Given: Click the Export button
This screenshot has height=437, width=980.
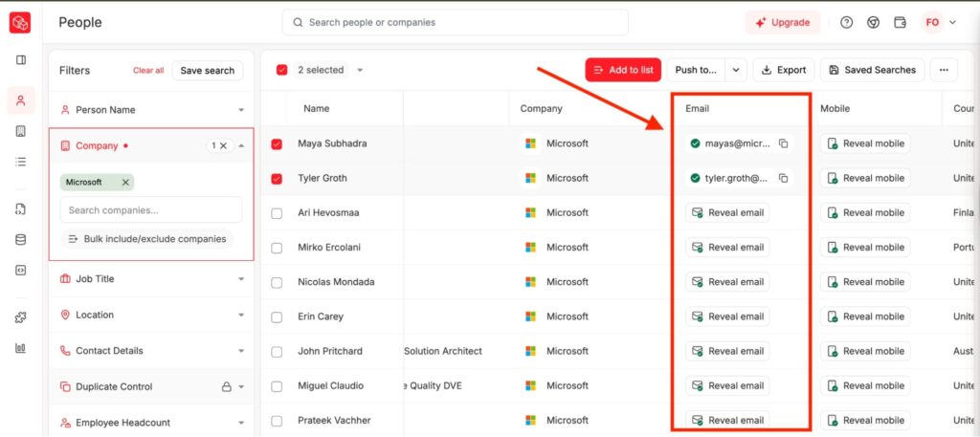Looking at the screenshot, I should (784, 70).
